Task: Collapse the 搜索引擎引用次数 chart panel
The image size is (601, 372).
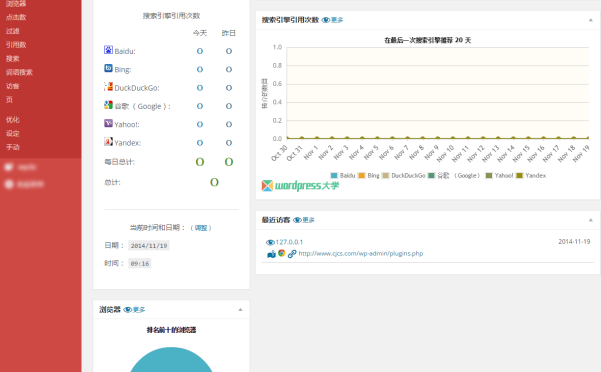Action: click(591, 20)
